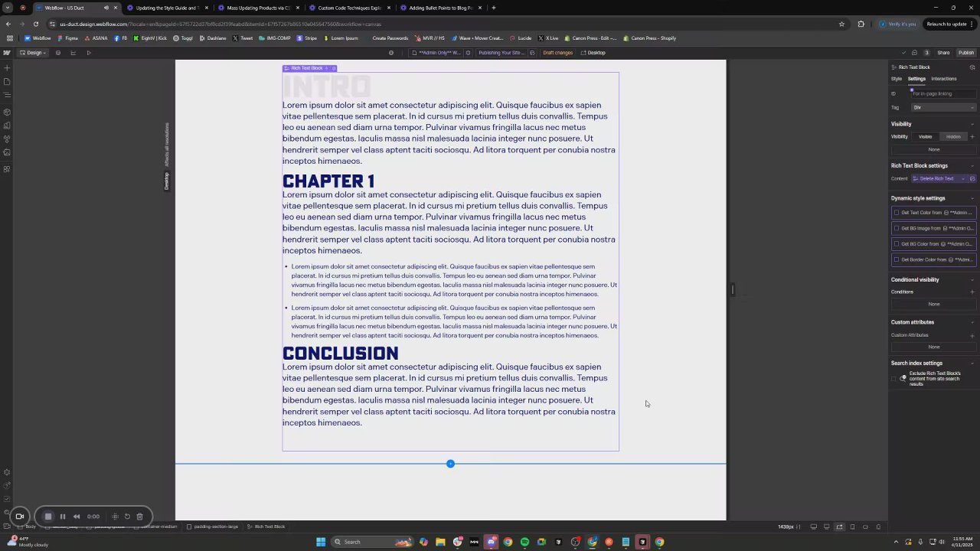Collapse the Search index settings section
The height and width of the screenshot is (551, 980).
coord(972,364)
